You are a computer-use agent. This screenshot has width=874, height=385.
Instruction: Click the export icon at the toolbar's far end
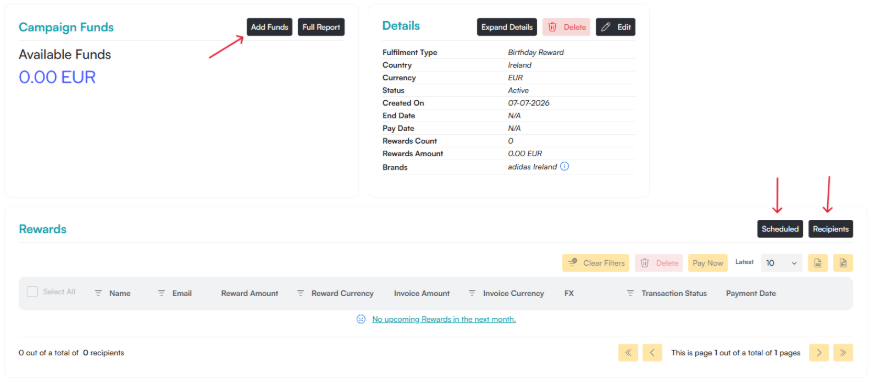tap(843, 263)
